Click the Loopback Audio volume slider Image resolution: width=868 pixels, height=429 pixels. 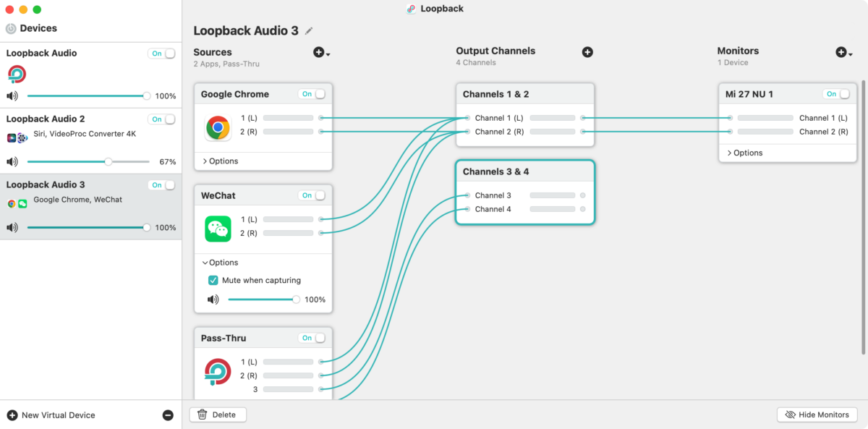point(88,95)
